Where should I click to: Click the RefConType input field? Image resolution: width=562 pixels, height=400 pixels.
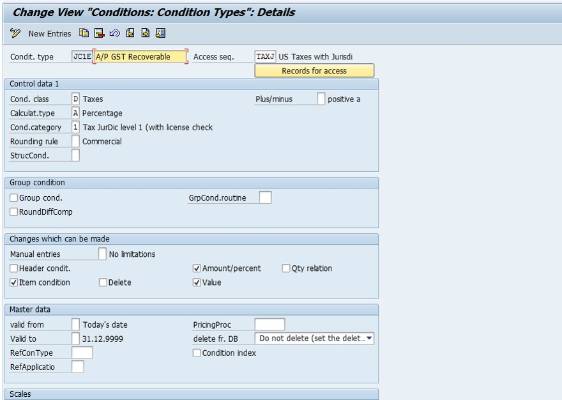[82, 352]
